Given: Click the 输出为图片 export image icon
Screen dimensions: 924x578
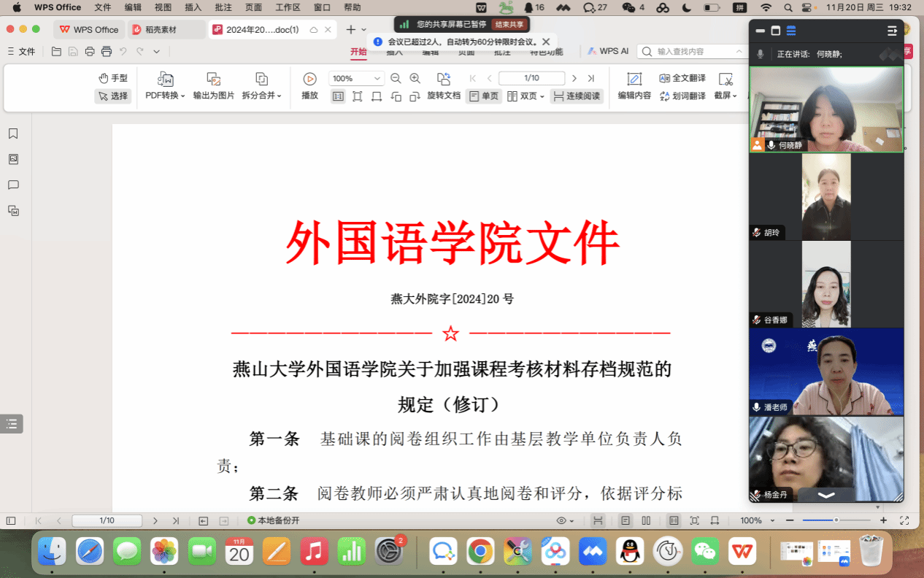Looking at the screenshot, I should (213, 79).
